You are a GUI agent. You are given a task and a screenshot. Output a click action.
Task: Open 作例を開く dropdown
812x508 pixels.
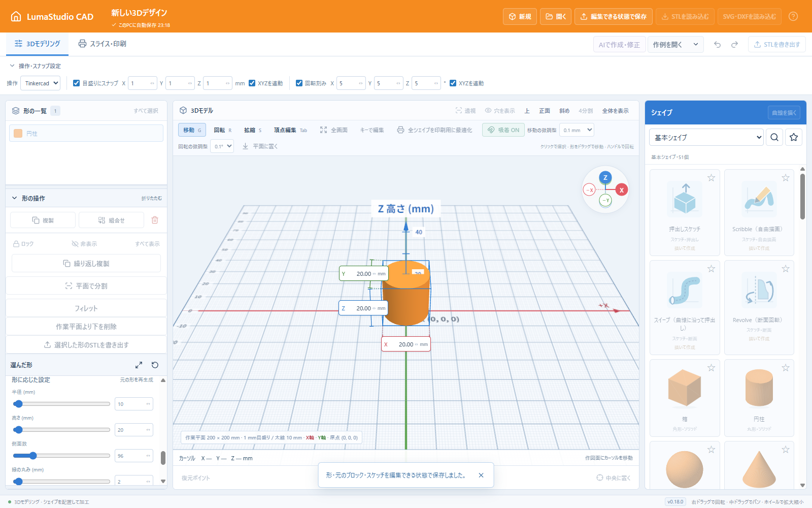(x=675, y=45)
